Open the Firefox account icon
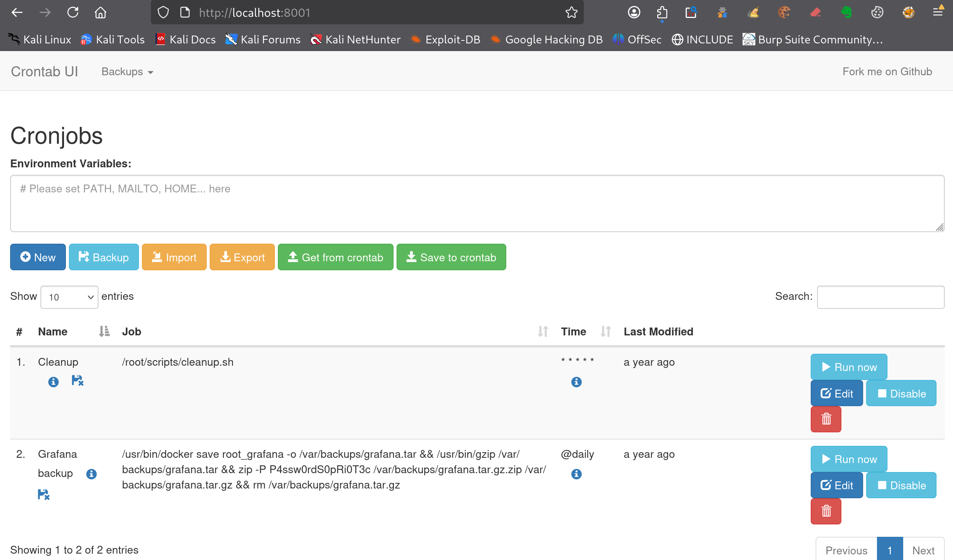Screen dimensions: 953x560 634,12
